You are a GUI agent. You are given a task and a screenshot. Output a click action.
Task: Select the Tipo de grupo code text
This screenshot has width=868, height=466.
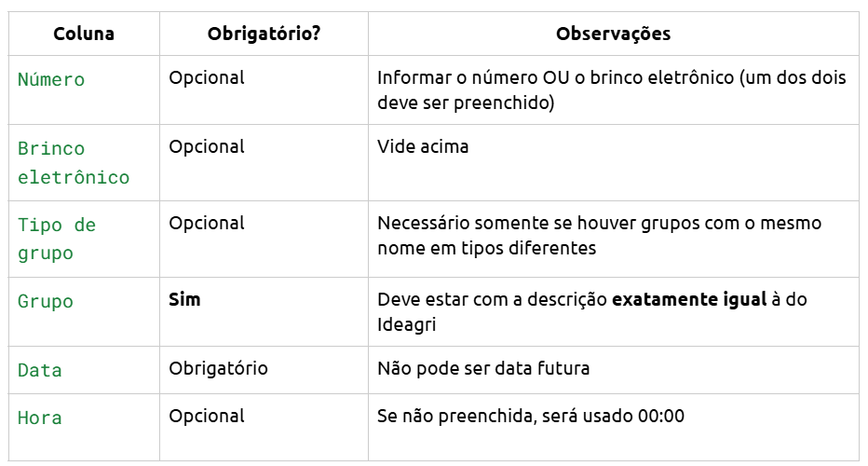click(x=57, y=239)
